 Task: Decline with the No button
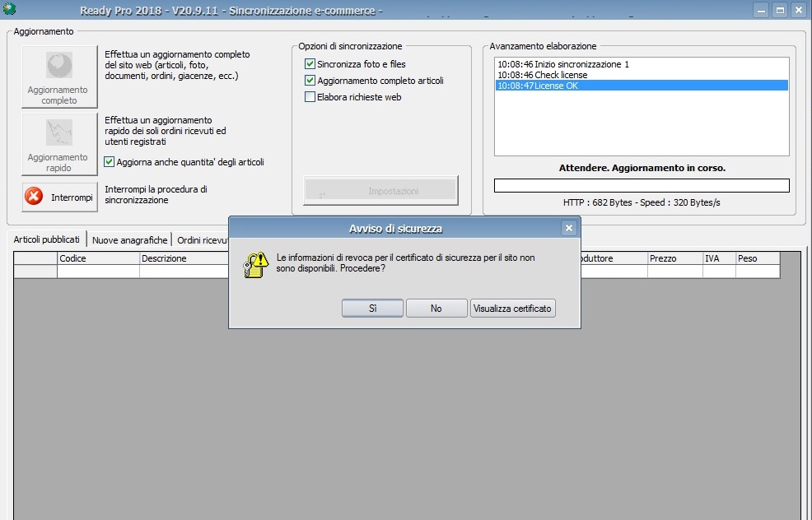pyautogui.click(x=436, y=309)
